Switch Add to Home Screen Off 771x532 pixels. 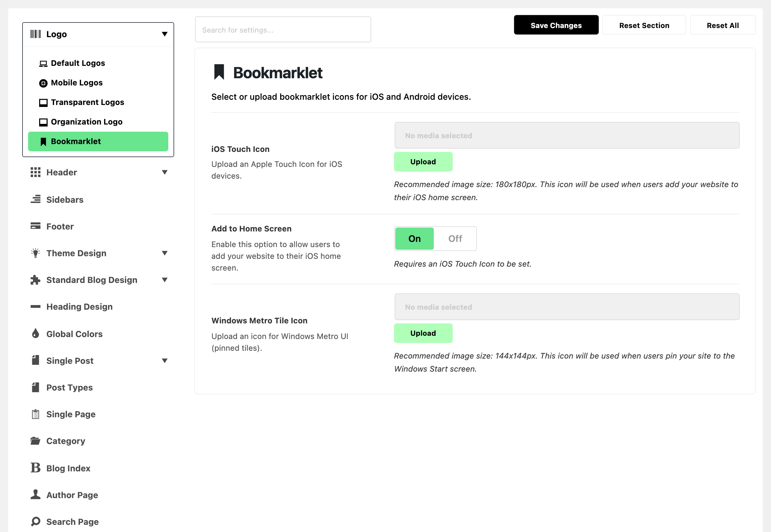455,239
